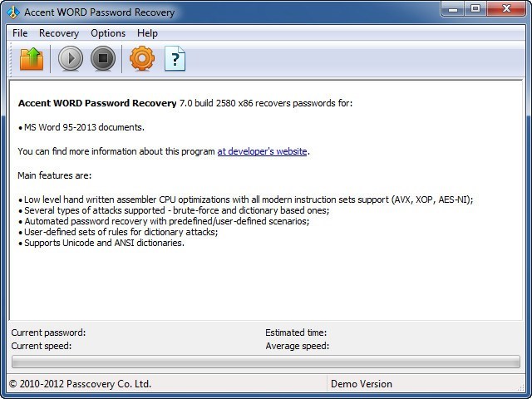Open the Help menu

(147, 33)
